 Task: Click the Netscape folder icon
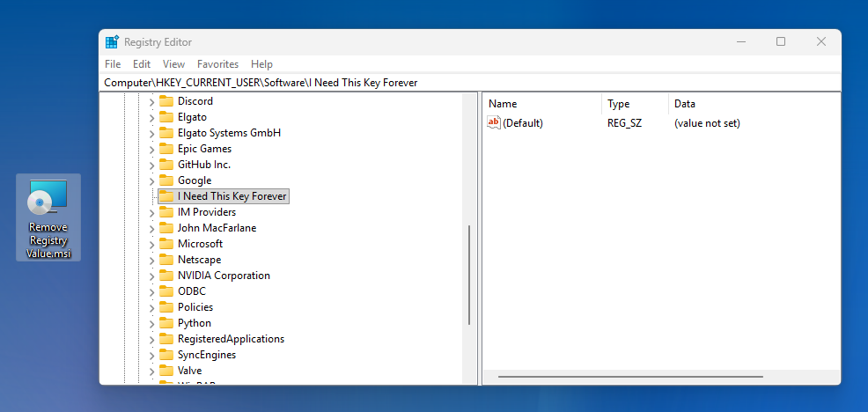[166, 260]
